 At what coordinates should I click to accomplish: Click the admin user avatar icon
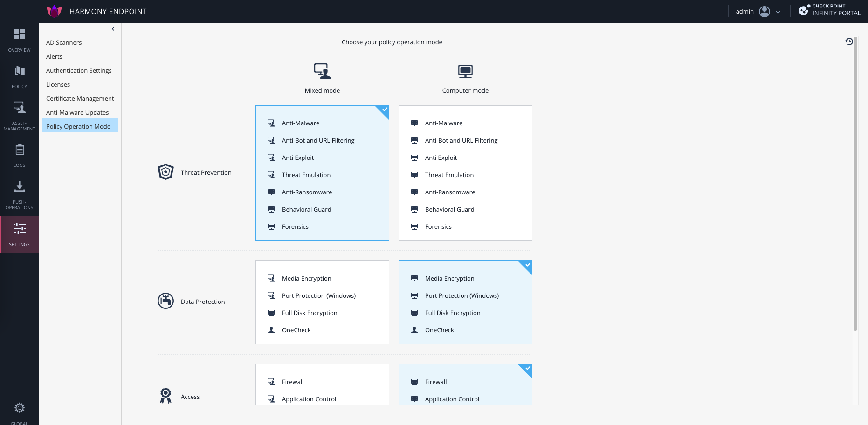click(x=765, y=12)
